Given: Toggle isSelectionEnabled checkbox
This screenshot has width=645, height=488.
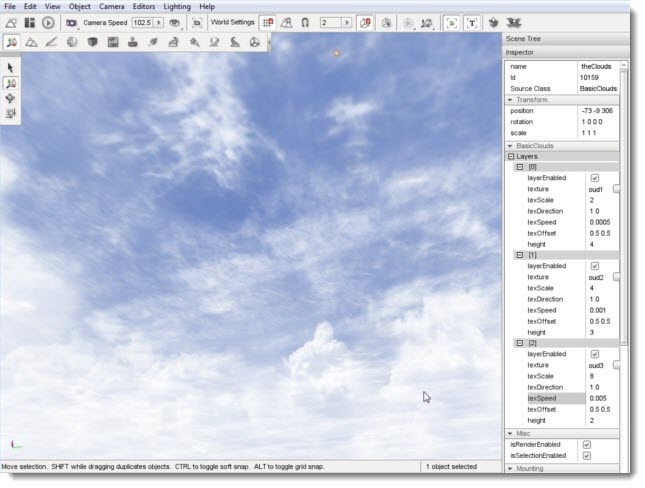Looking at the screenshot, I should point(587,455).
